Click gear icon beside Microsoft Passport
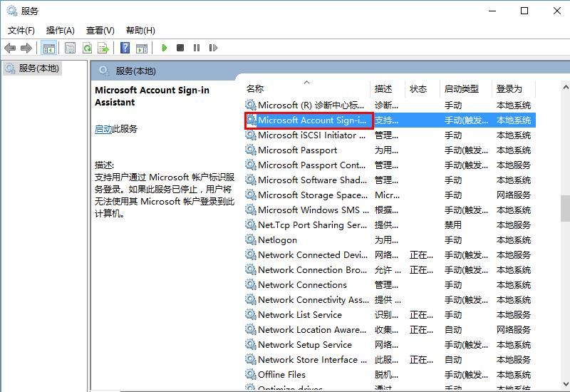The image size is (570, 392). coord(251,150)
